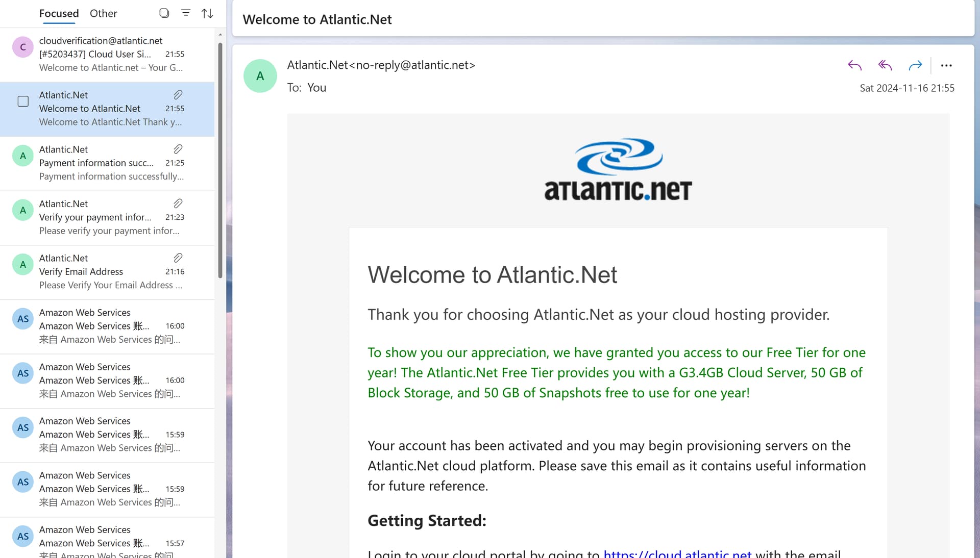Open Amazon Web Services email at 15:57
The image size is (980, 558).
click(107, 538)
